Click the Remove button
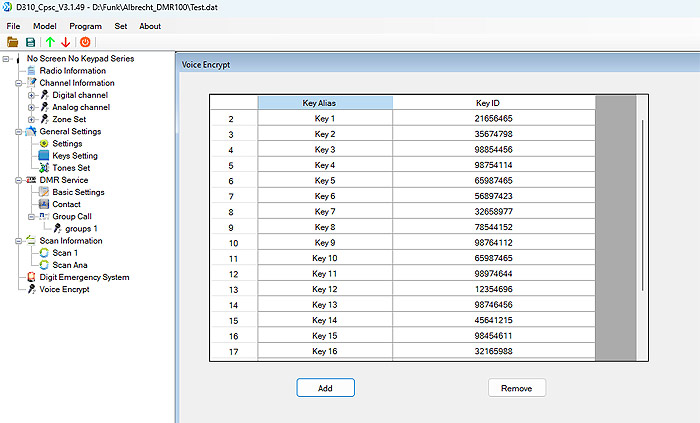Viewport: 700px width, 423px height. 517,387
